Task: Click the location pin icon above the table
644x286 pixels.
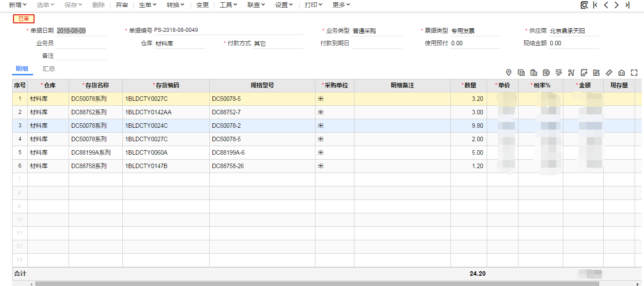Action: [x=509, y=73]
